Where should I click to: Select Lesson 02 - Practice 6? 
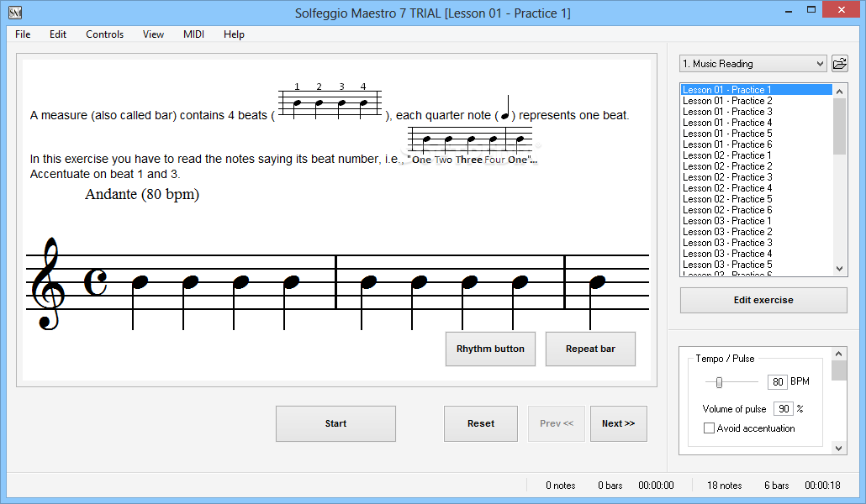[x=756, y=210]
